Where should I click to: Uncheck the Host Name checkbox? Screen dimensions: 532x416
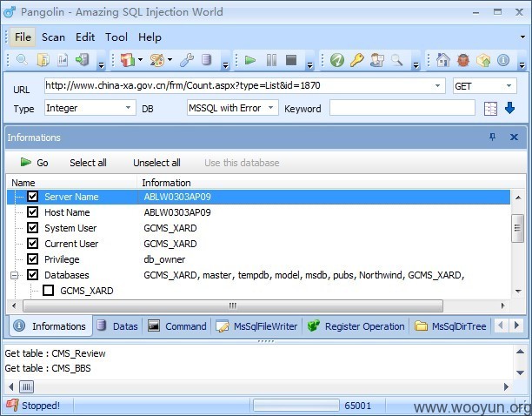(32, 211)
